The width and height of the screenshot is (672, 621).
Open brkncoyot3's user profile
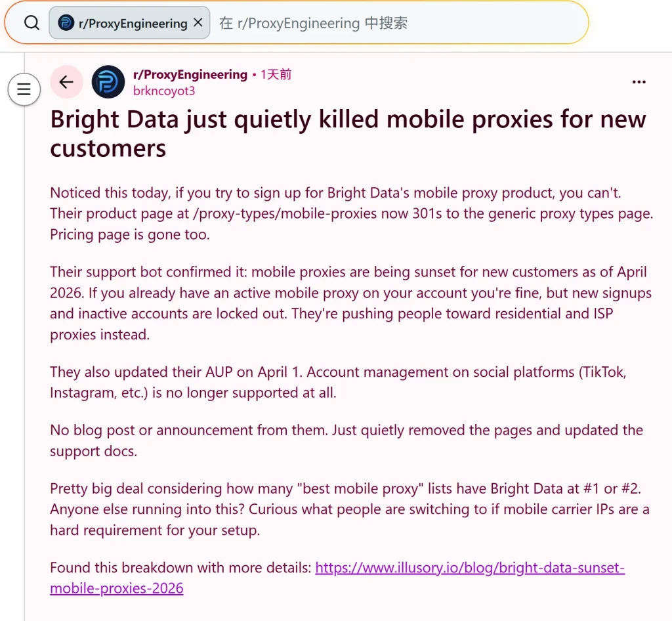tap(164, 91)
